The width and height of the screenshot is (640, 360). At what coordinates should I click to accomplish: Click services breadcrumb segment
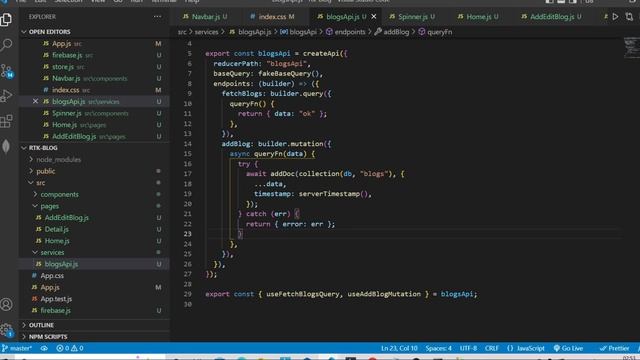(206, 32)
